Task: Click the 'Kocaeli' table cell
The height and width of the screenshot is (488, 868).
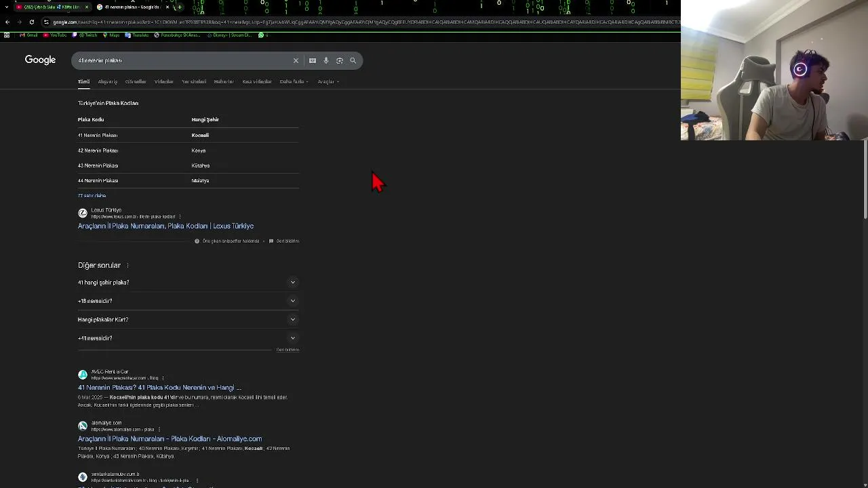Action: coord(200,136)
